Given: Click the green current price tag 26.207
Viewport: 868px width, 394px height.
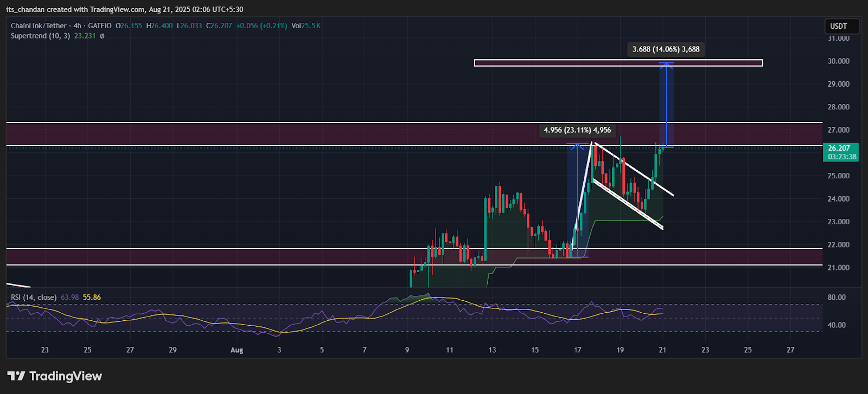Looking at the screenshot, I should (x=839, y=148).
